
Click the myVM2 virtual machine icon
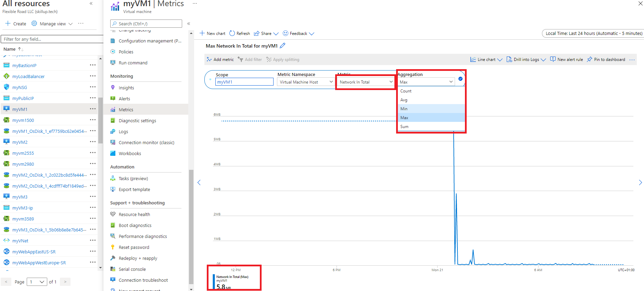click(7, 142)
